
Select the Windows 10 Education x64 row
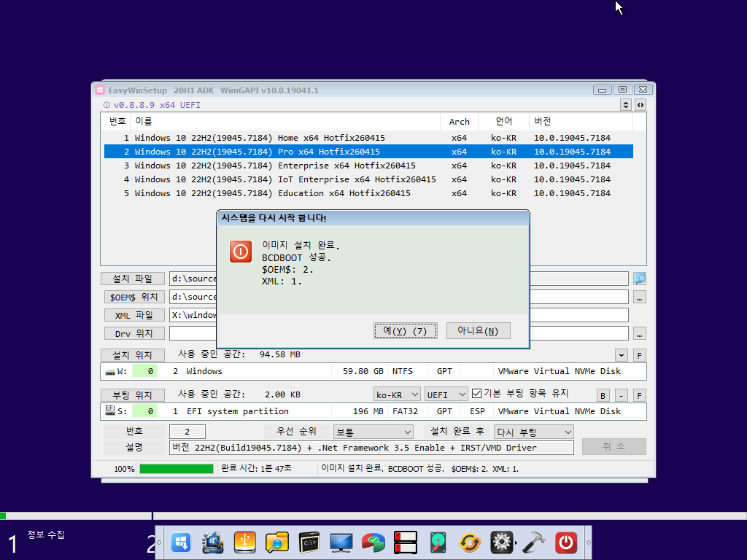coord(368,192)
